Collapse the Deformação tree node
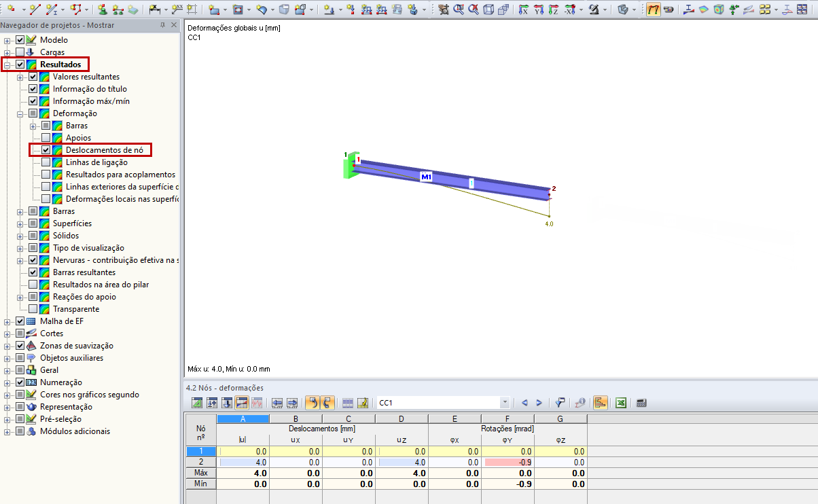Image resolution: width=818 pixels, height=504 pixels. [20, 113]
